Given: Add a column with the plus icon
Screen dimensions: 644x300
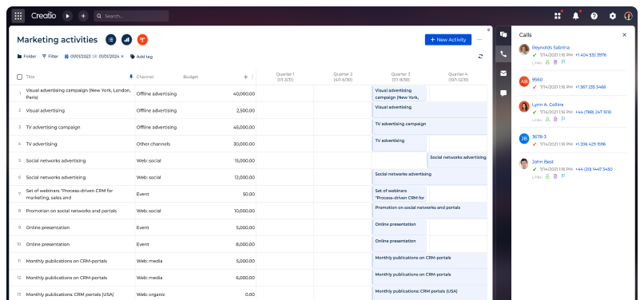Looking at the screenshot, I should point(245,77).
